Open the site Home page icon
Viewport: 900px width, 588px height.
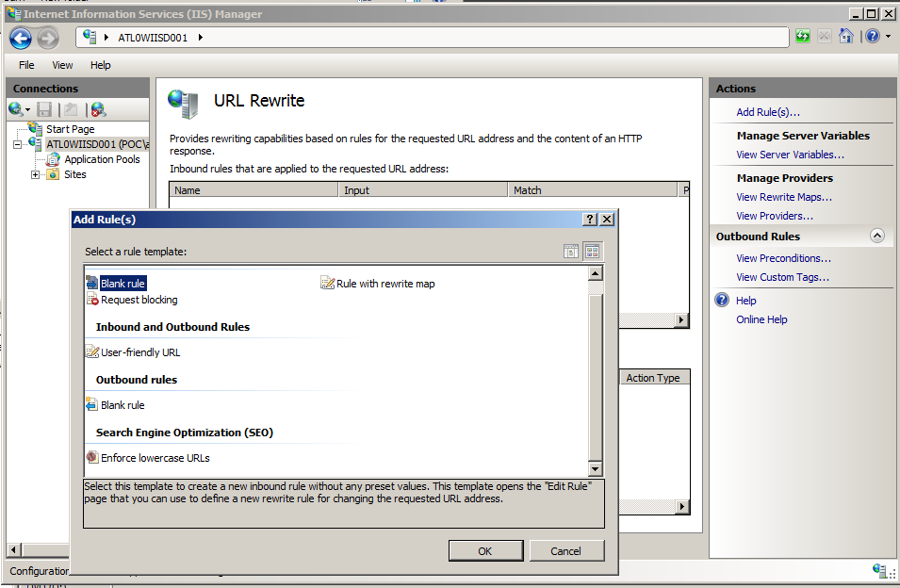tap(846, 36)
